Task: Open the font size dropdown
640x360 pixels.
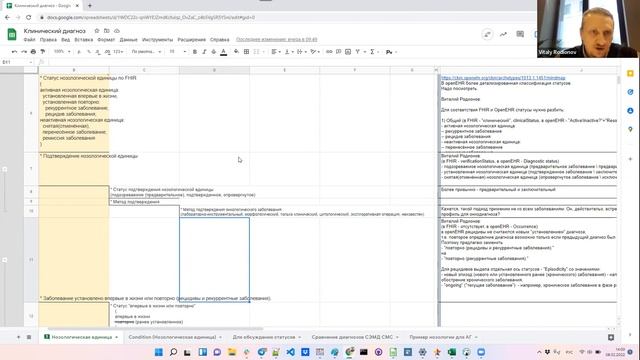Action: pyautogui.click(x=178, y=52)
